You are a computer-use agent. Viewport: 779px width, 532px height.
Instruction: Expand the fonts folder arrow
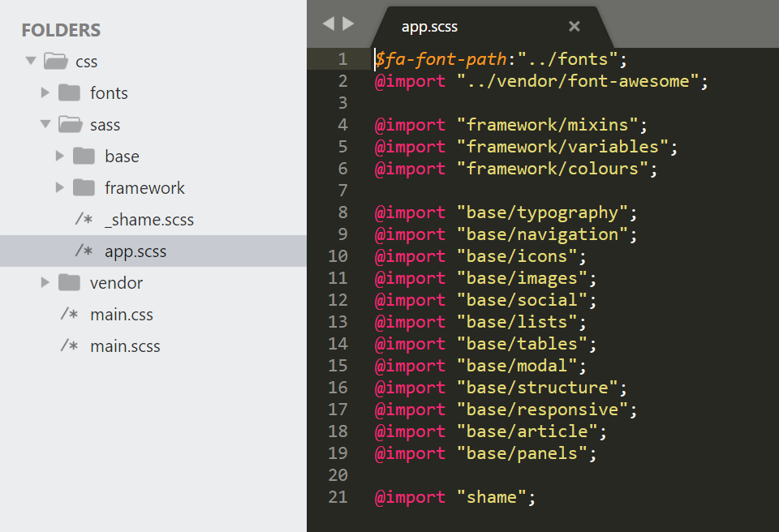click(x=45, y=92)
